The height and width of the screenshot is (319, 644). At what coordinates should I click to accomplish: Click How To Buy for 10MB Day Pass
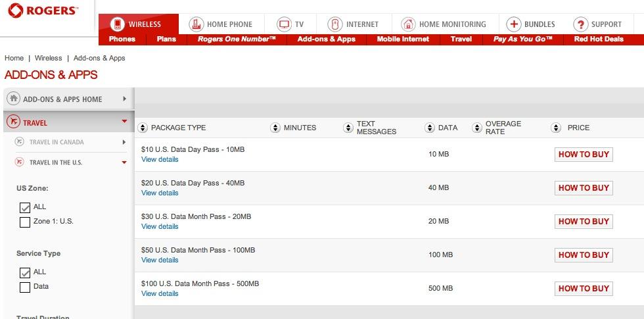pos(584,155)
